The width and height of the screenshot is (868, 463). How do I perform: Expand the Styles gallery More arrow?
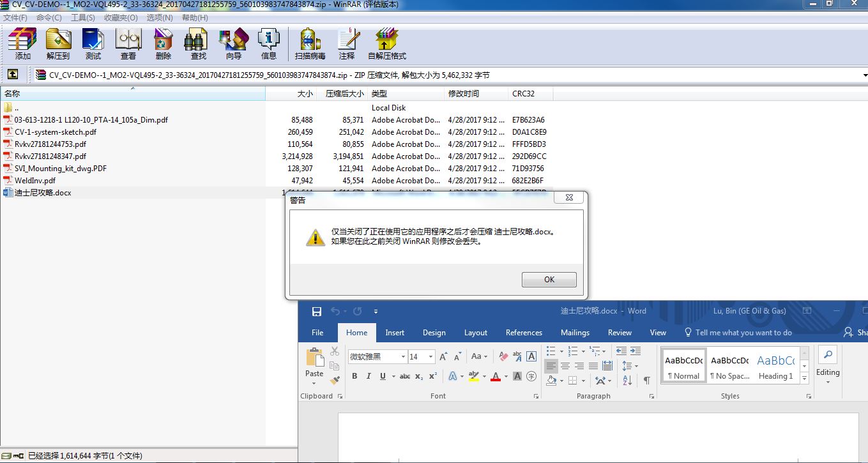(804, 379)
